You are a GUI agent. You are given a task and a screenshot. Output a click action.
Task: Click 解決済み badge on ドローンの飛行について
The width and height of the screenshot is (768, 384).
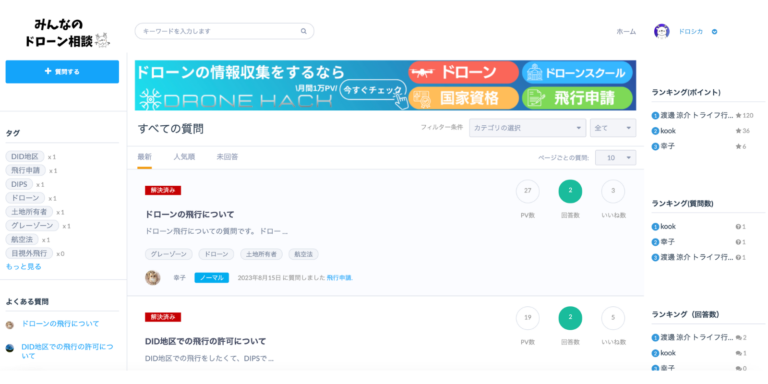[163, 191]
